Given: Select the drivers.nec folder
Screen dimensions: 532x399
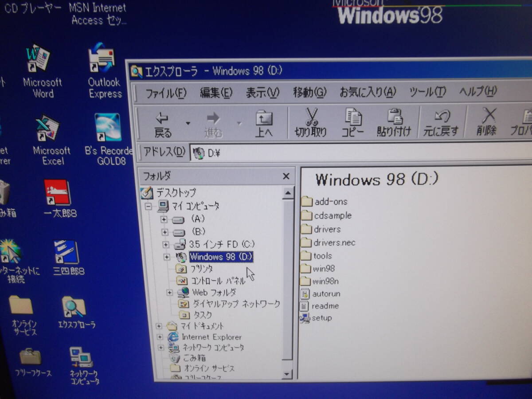Looking at the screenshot, I should click(328, 243).
